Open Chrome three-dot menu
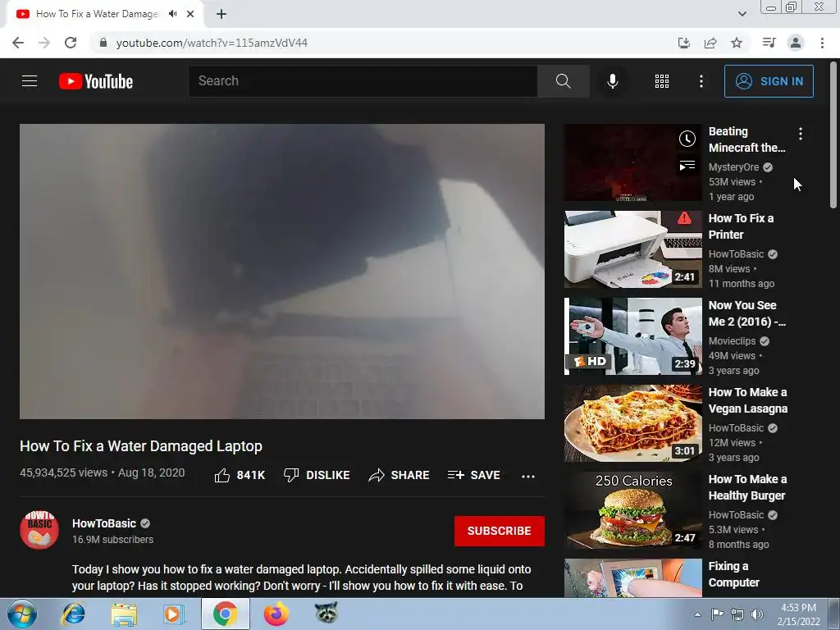 coord(822,43)
